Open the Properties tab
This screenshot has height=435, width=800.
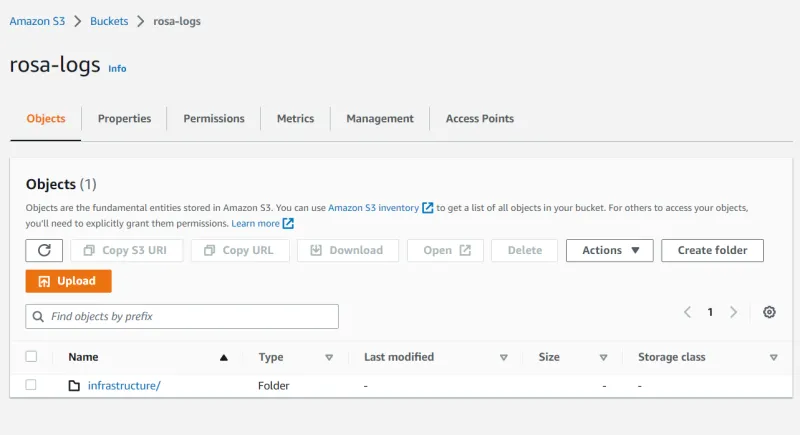tap(124, 118)
